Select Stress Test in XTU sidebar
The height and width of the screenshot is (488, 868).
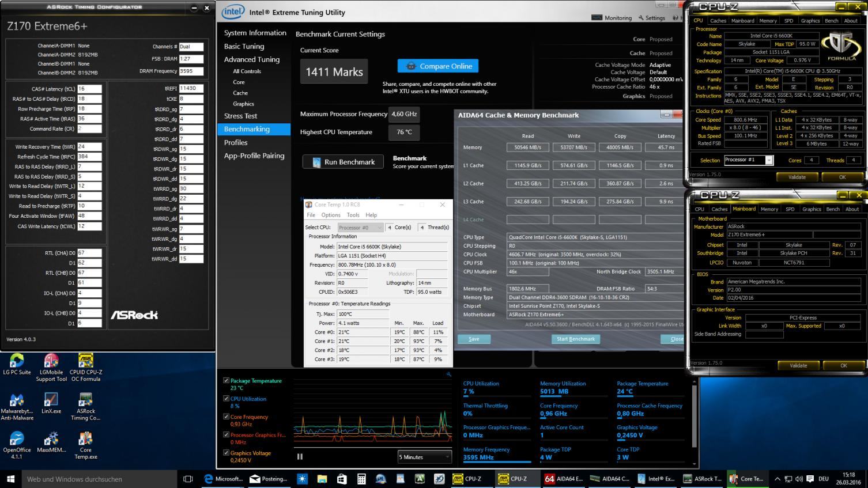240,116
